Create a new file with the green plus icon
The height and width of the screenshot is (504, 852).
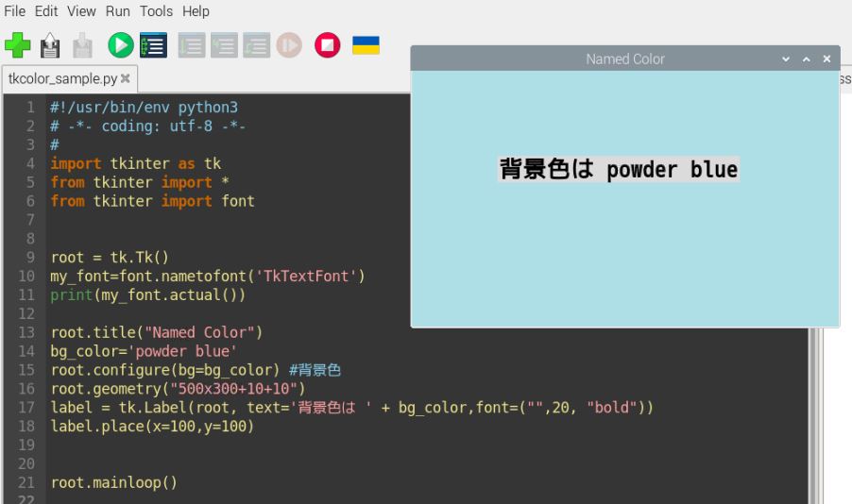click(x=17, y=45)
